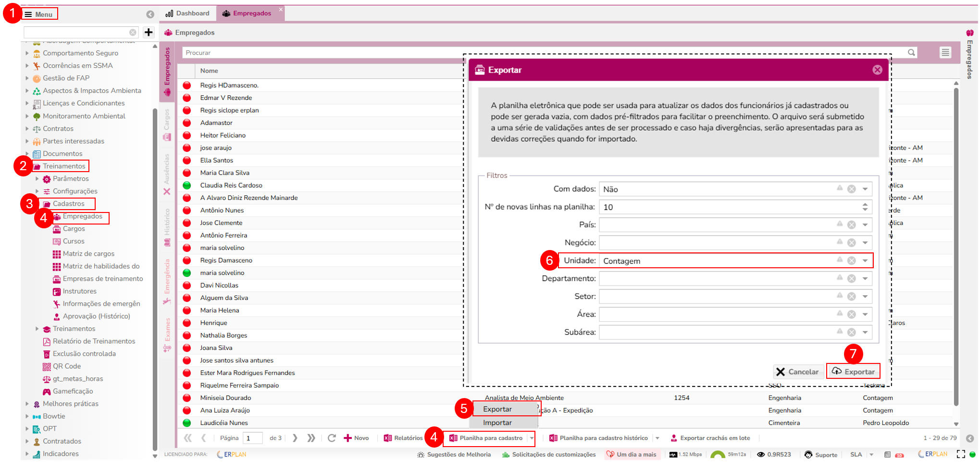Switch to the Dashboard tab

coord(187,13)
